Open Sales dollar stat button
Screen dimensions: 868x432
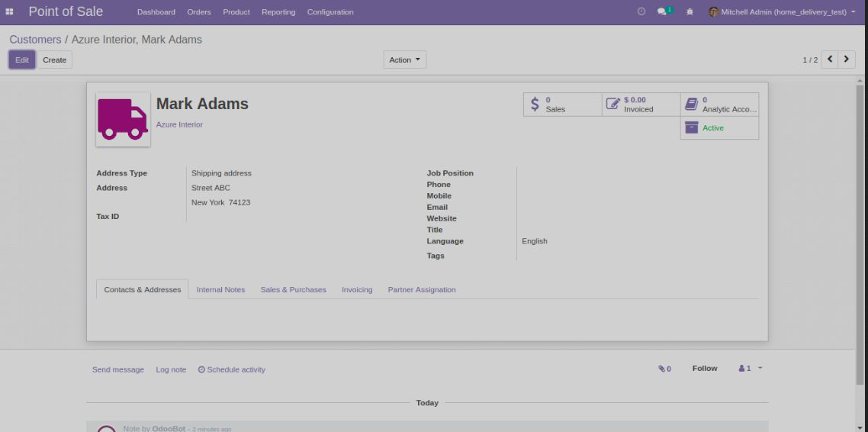(562, 104)
